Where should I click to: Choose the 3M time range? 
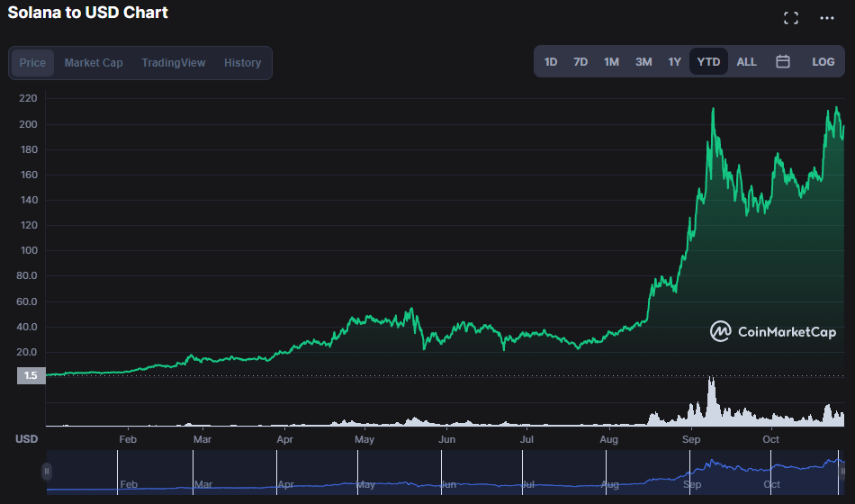click(x=643, y=61)
